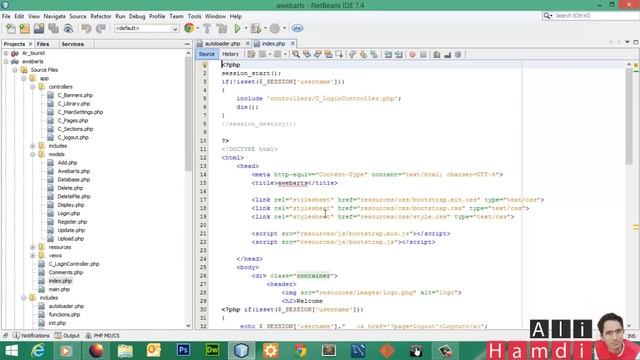Open the Profile Project dropdown arrow

pos(284,29)
